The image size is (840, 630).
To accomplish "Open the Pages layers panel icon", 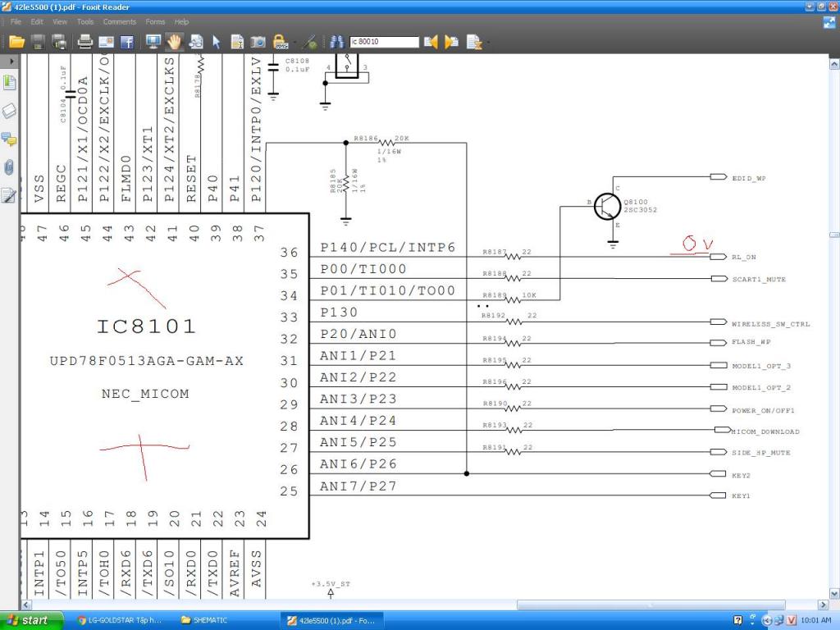I will point(9,111).
